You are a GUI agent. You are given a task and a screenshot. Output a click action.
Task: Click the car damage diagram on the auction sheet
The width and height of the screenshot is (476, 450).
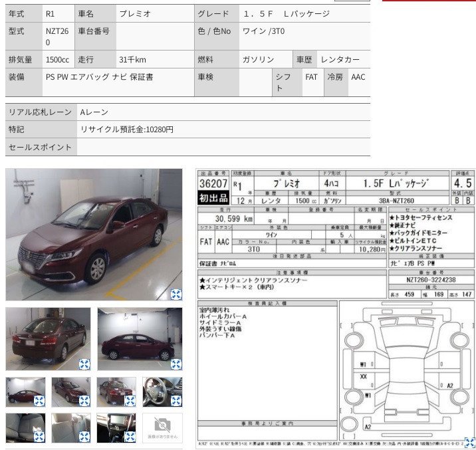(x=407, y=370)
